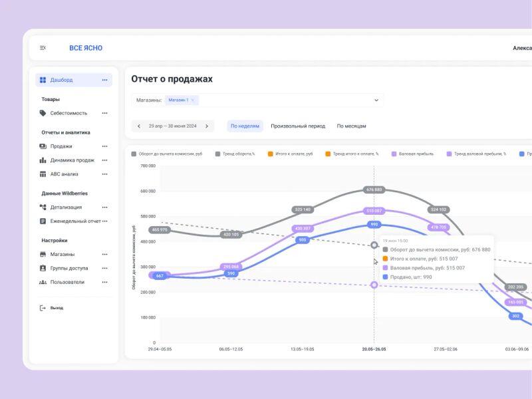This screenshot has width=532, height=399.
Task: Open the Дашборд sidebar item
Action: coord(61,80)
